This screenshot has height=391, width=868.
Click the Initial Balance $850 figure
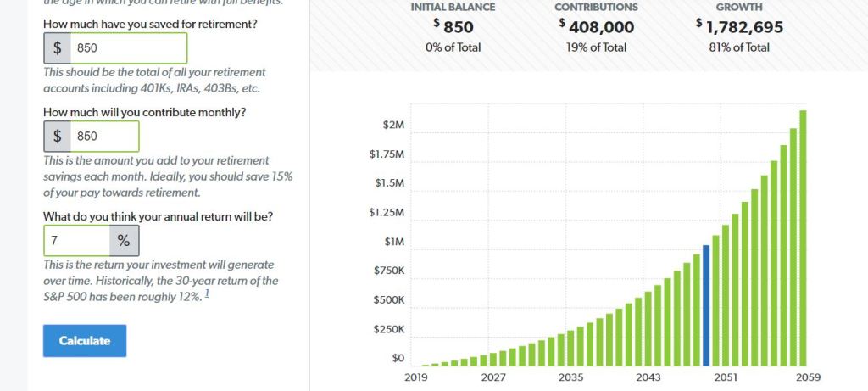453,27
